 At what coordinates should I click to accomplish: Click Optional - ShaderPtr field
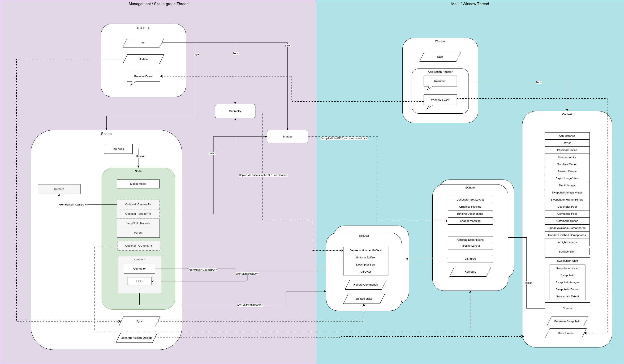click(138, 214)
